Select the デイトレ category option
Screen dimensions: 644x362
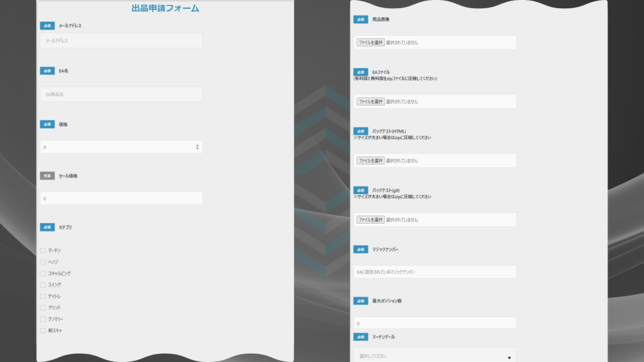(42, 296)
